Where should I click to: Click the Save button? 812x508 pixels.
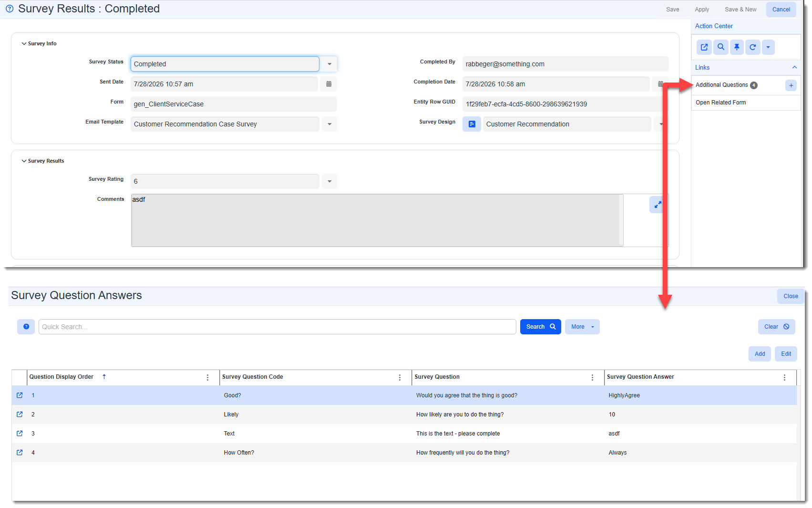click(x=673, y=10)
